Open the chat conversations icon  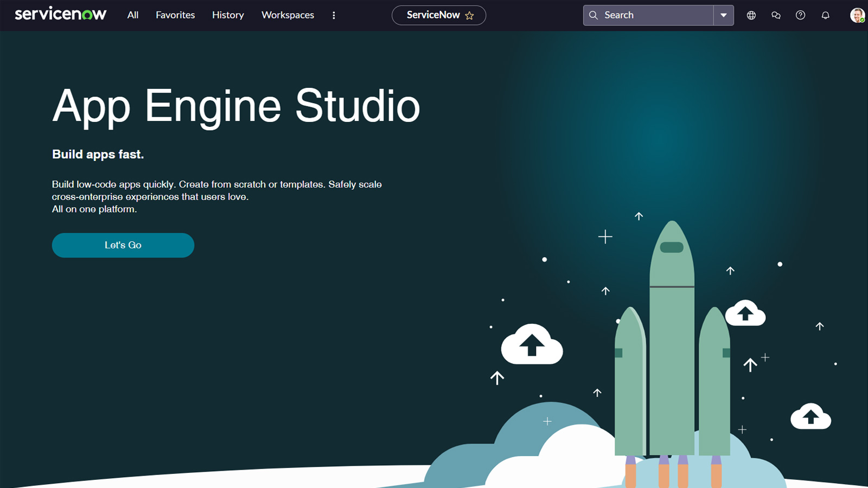coord(776,15)
